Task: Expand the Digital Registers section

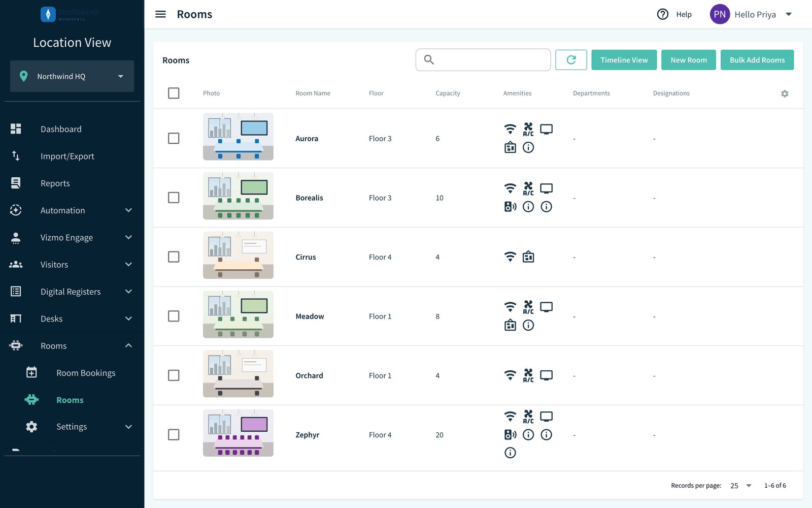Action: (72, 292)
